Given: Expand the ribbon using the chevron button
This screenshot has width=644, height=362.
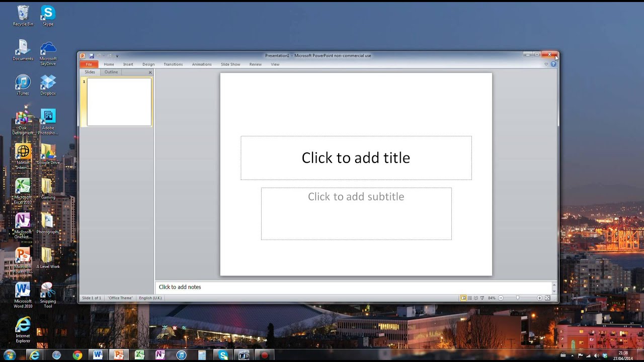Looking at the screenshot, I should [x=546, y=64].
